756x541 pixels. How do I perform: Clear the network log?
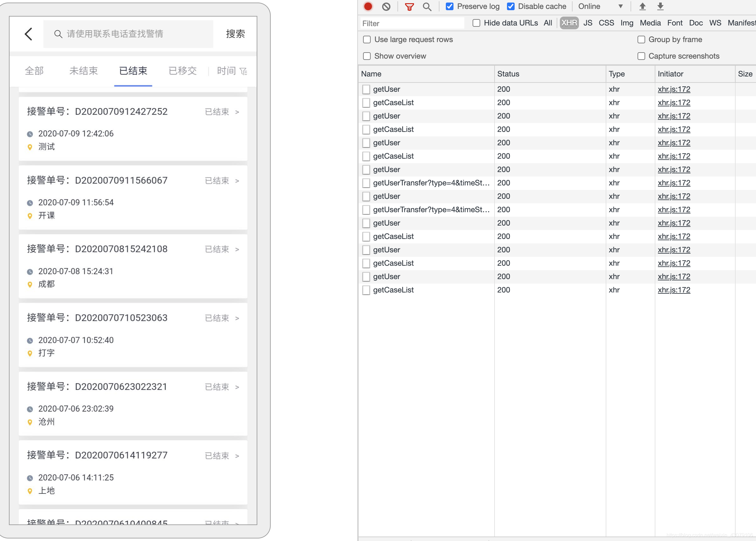coord(386,6)
